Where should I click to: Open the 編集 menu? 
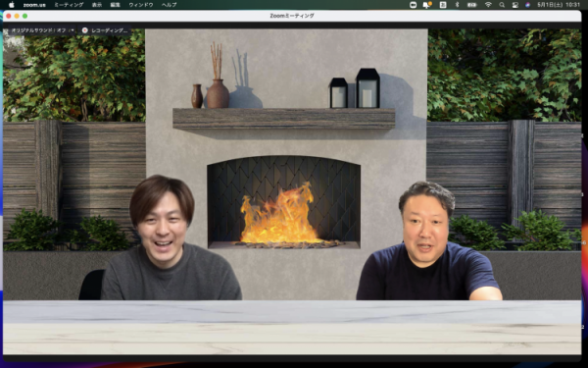[115, 5]
